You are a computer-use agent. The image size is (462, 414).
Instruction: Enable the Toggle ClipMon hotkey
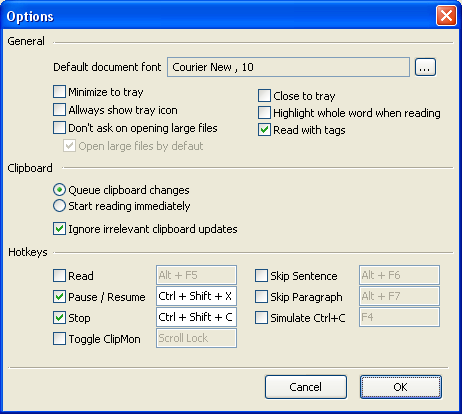59,339
